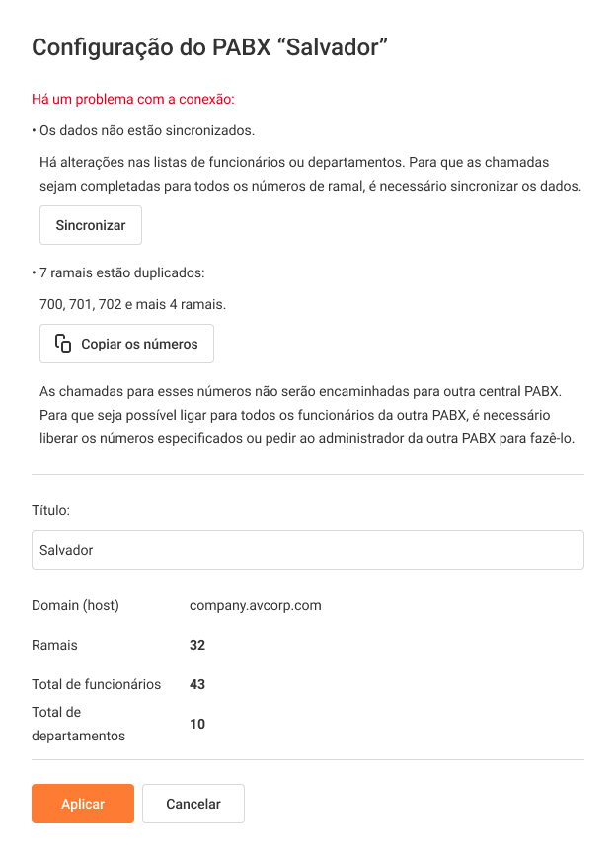Image resolution: width=616 pixels, height=855 pixels.
Task: Select the total employees value 43
Action: click(197, 684)
